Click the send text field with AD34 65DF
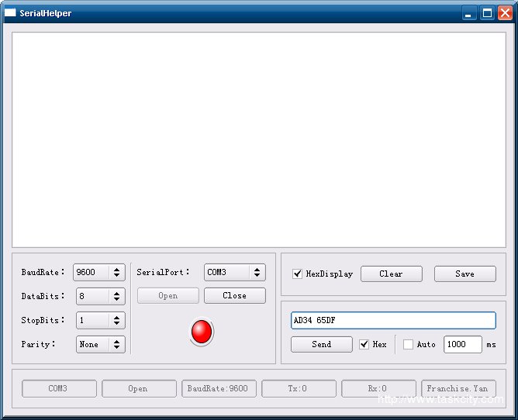 [392, 320]
